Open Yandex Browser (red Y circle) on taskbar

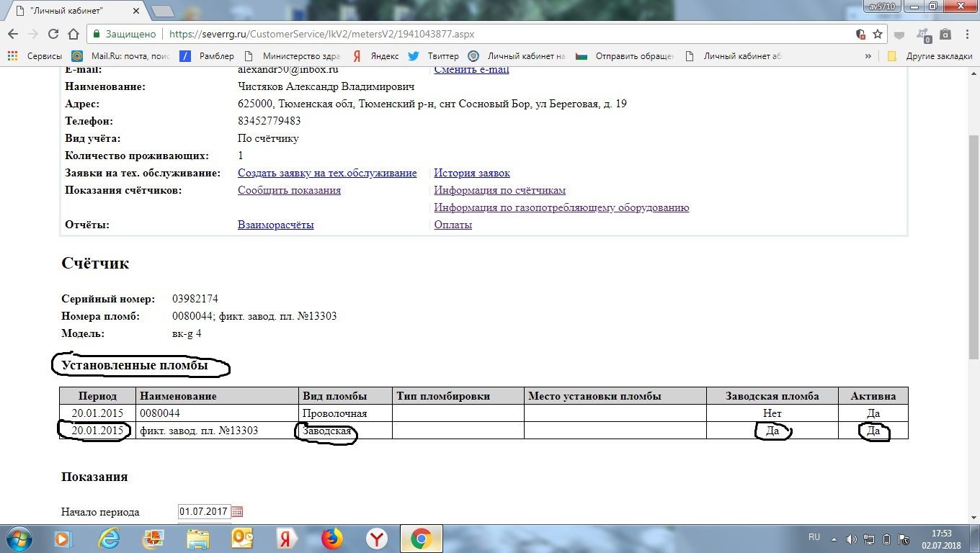pos(376,539)
